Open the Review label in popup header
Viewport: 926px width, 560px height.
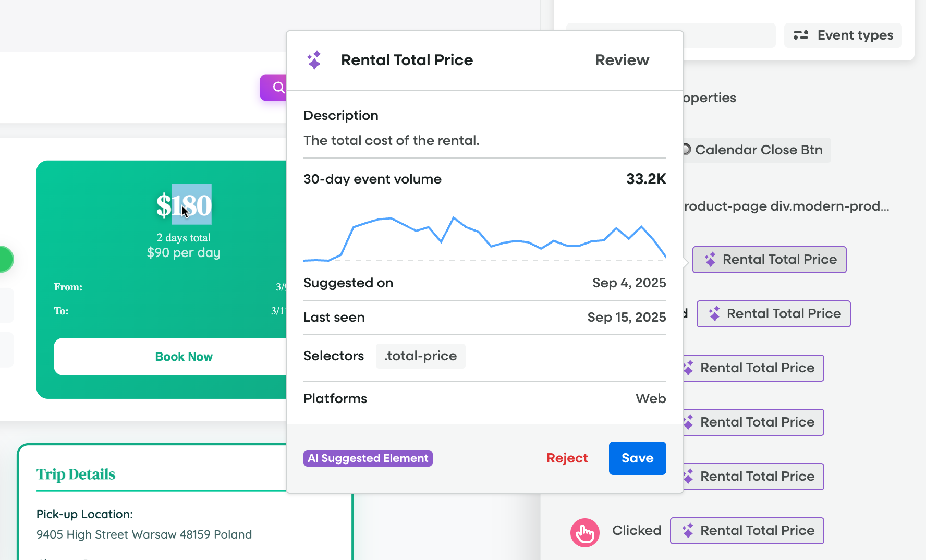click(622, 60)
